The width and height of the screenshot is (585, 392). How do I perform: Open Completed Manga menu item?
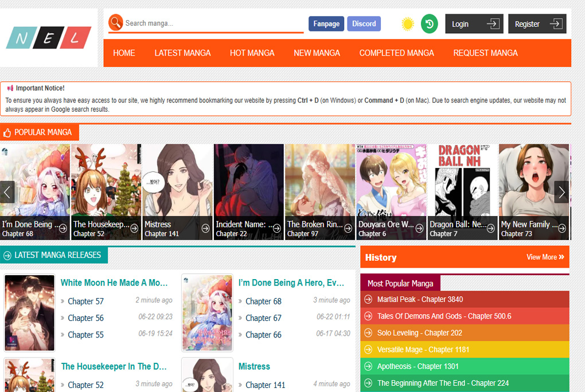click(x=396, y=53)
